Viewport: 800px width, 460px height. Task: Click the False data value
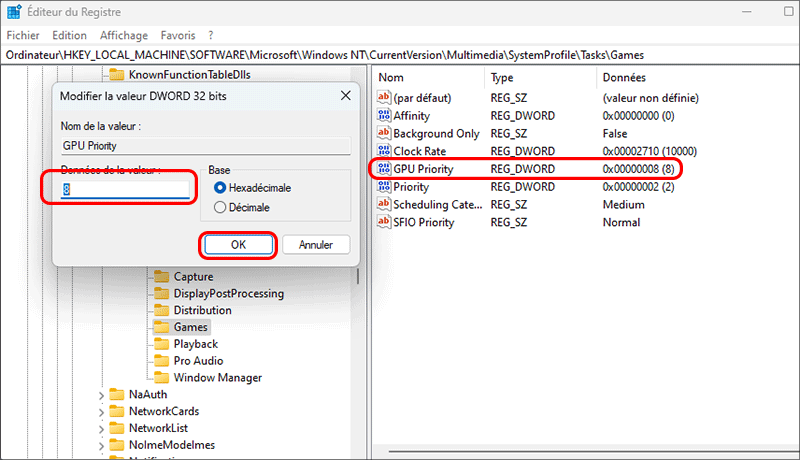click(615, 133)
